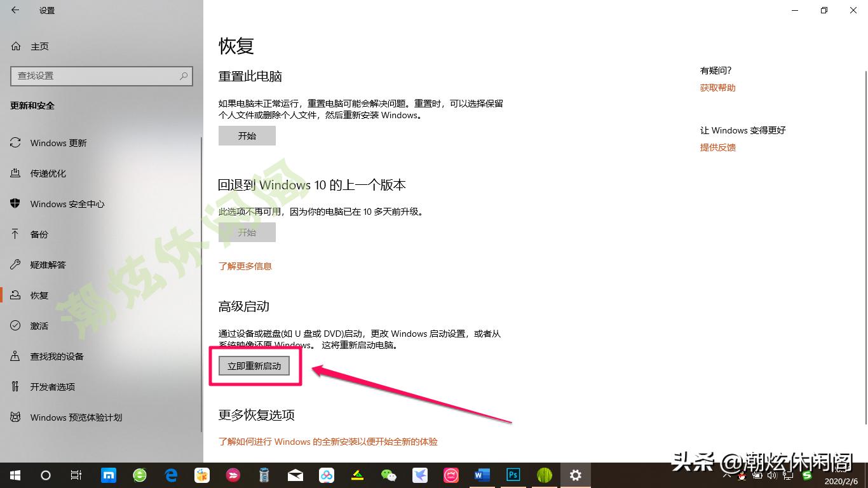Open Task View from the taskbar
Screen dimensions: 868x488
click(76, 475)
